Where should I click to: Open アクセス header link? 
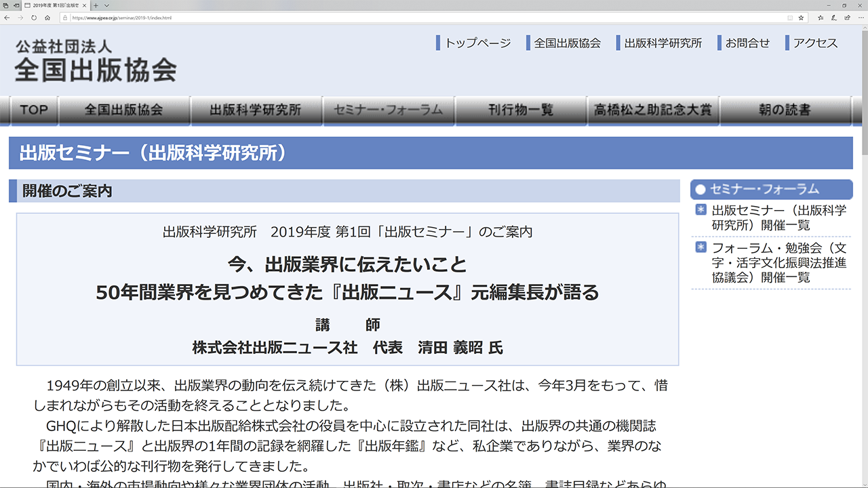click(815, 43)
